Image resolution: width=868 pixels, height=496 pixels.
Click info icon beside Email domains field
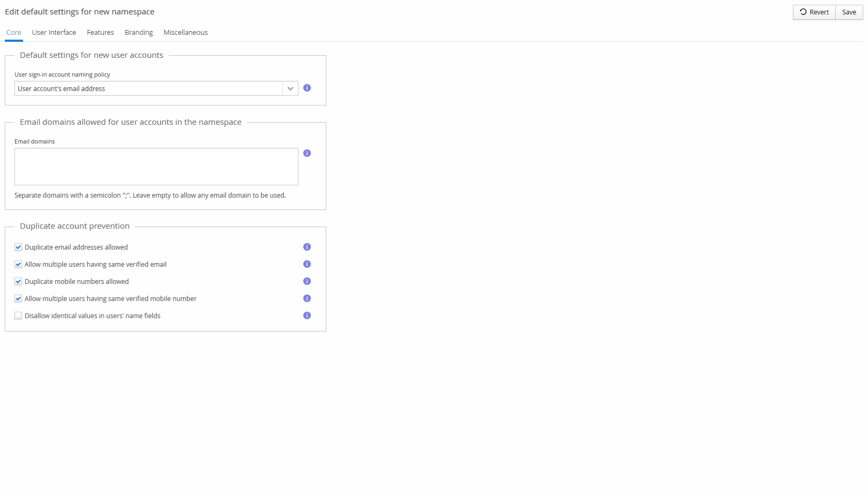point(307,153)
